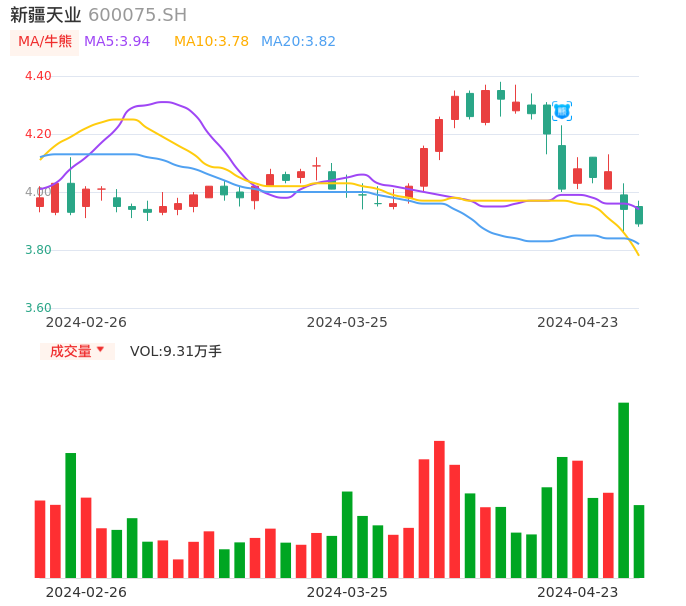The height and width of the screenshot is (606, 686).
Task: Click the 4.40 price axis label
Action: pyautogui.click(x=38, y=76)
